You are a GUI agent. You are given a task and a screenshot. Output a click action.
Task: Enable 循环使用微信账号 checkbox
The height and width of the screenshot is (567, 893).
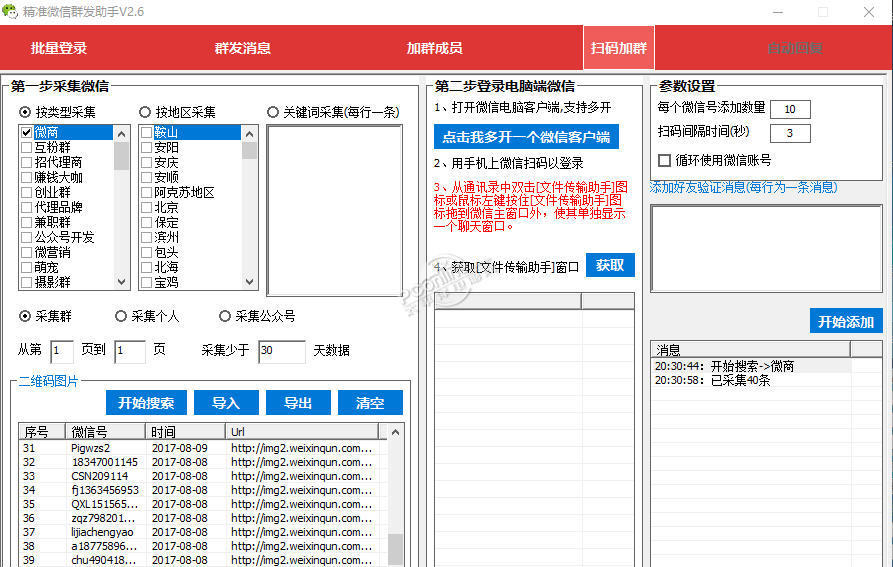664,161
